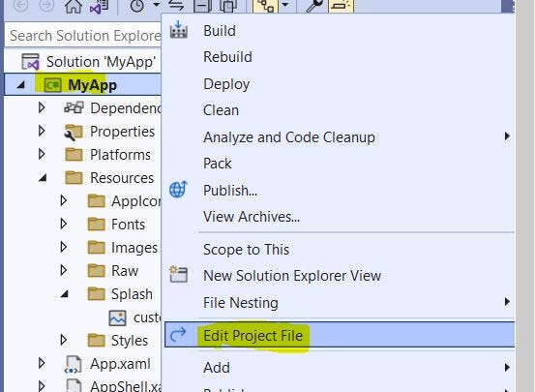Expand the Dependencies node
The image size is (535, 392).
42,107
